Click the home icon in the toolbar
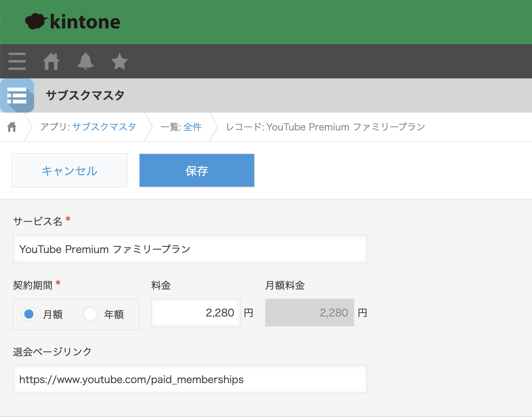Viewport: 532px width, 417px height. pyautogui.click(x=51, y=61)
